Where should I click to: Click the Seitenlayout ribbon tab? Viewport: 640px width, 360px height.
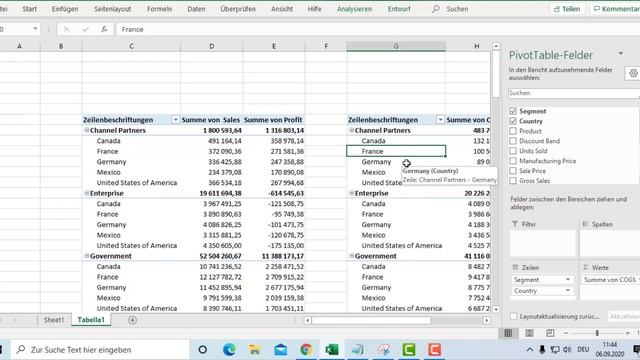pos(113,9)
